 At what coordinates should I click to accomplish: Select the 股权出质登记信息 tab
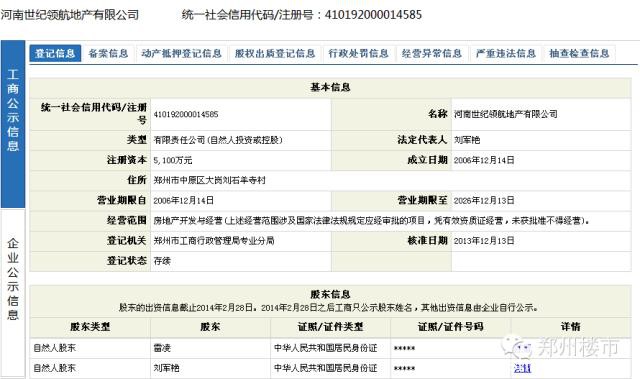tap(275, 53)
